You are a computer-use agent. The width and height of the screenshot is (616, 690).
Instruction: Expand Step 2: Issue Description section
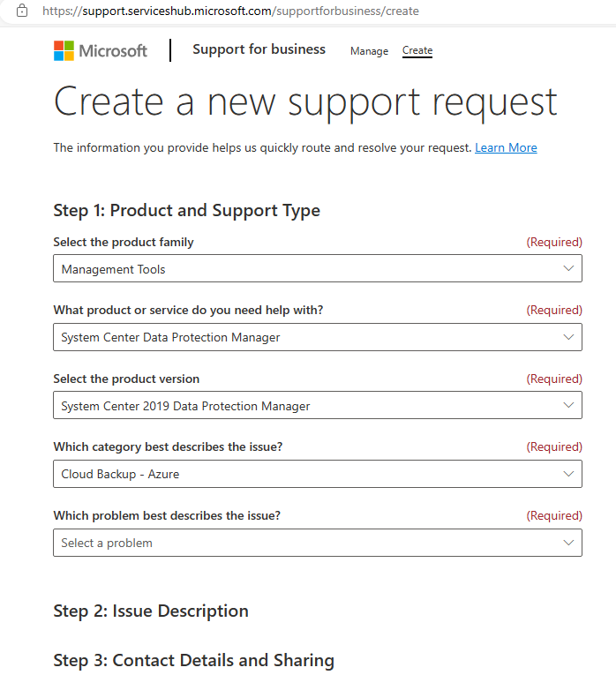coord(151,611)
